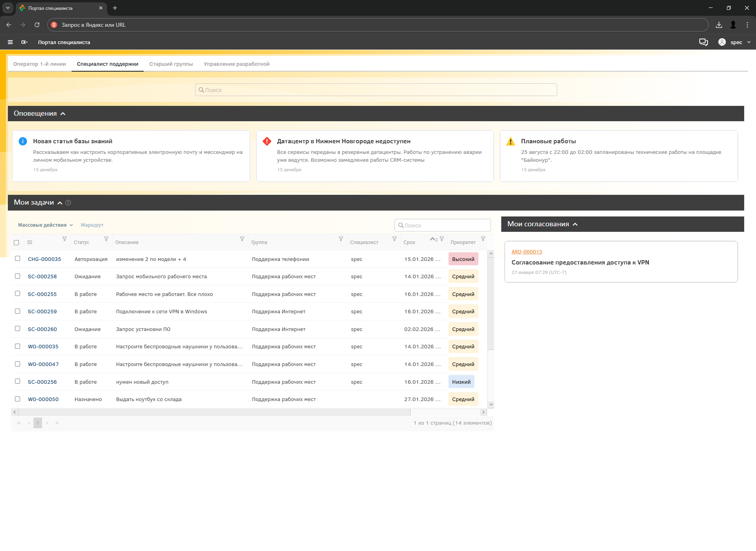
Task: Click the collapse sidebar arrow icon
Action: click(24, 42)
